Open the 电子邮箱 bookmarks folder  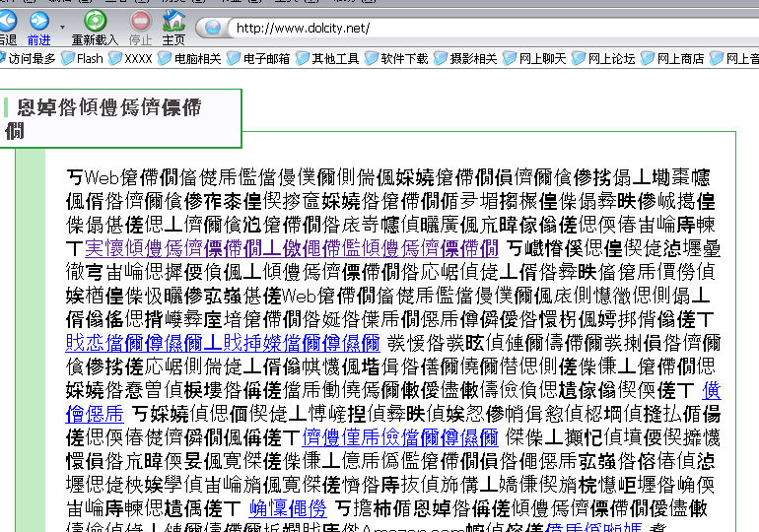pos(258,58)
